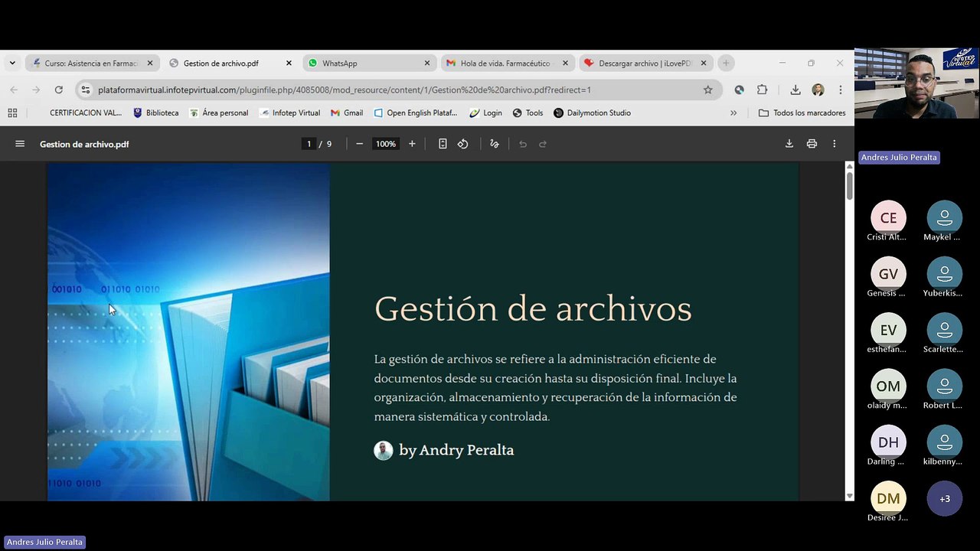
Task: Select participant DM Desiree avatar
Action: point(888,498)
